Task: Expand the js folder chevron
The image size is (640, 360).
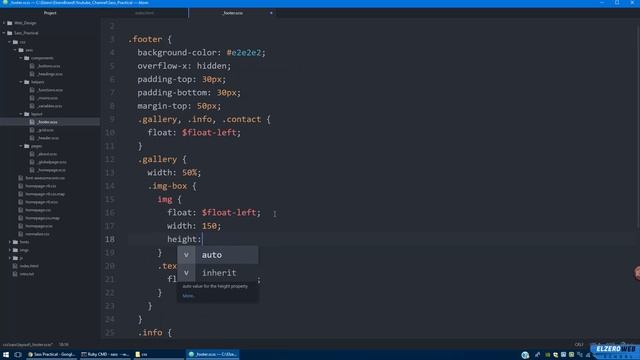Action: (x=10, y=258)
